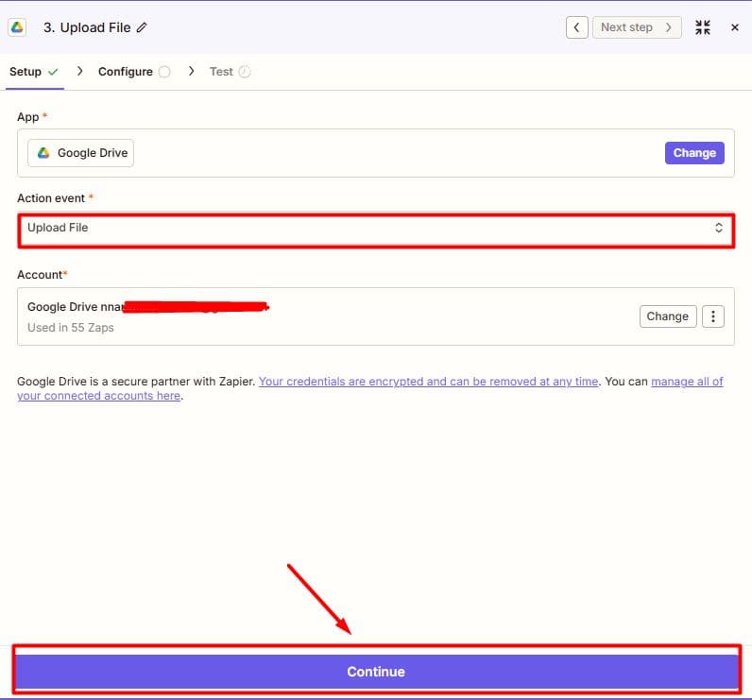Open account options three-dot menu
Screen dimensions: 752x700
(x=713, y=316)
